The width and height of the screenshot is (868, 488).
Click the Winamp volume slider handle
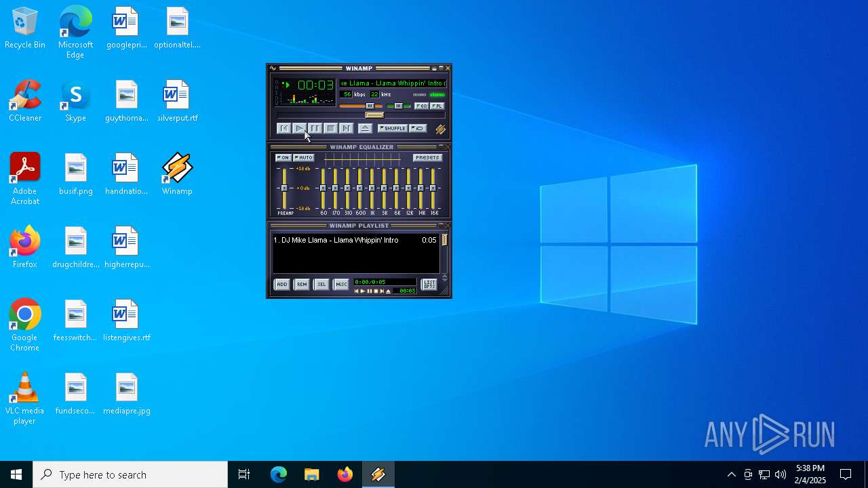(x=370, y=106)
